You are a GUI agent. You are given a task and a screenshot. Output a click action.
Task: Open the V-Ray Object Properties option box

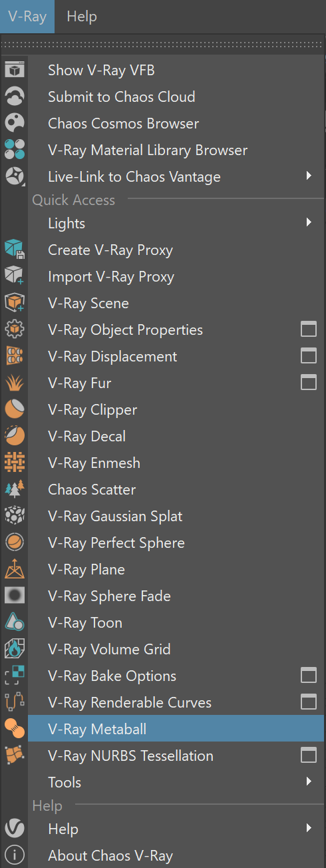pos(308,329)
